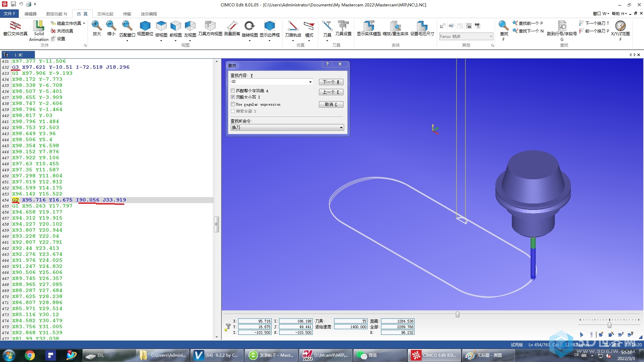The image size is (644, 362).
Task: Uncheck 忽略大小写 ignore case checkbox
Action: (x=233, y=97)
